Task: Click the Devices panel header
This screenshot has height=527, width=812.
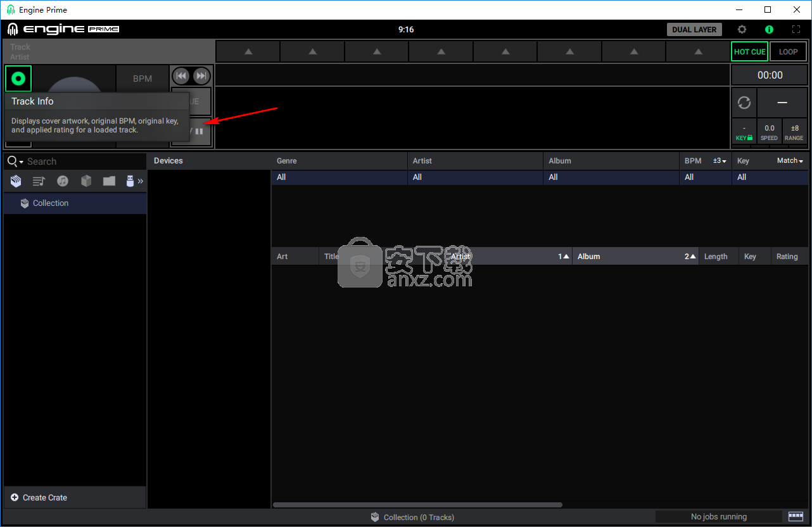Action: point(209,161)
